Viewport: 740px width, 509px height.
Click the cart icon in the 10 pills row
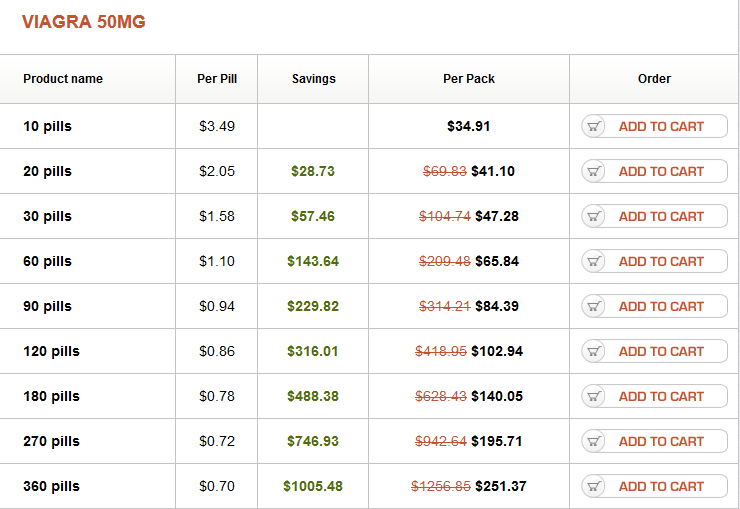pyautogui.click(x=594, y=126)
